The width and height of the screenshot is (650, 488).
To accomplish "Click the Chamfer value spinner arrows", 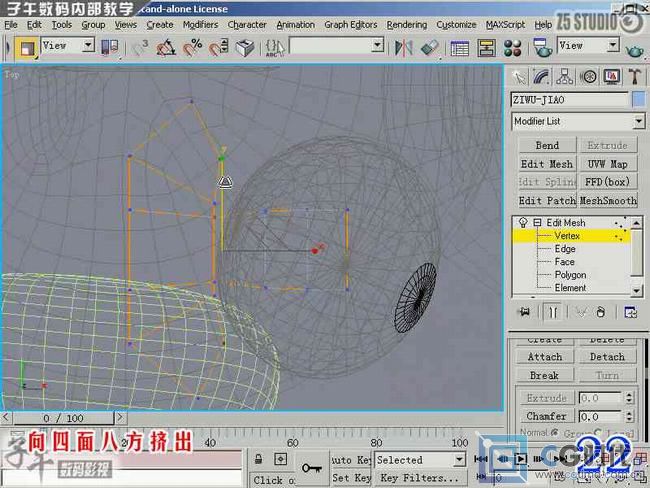I will coord(629,416).
